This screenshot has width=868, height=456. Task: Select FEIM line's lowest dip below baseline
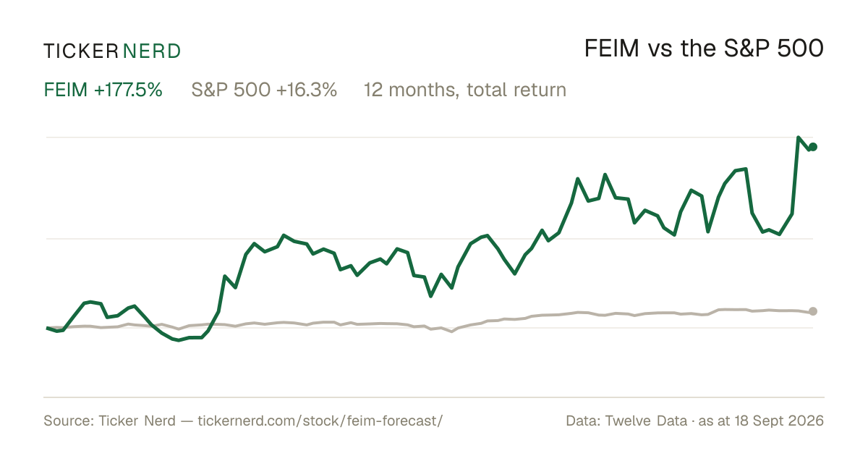pos(179,340)
